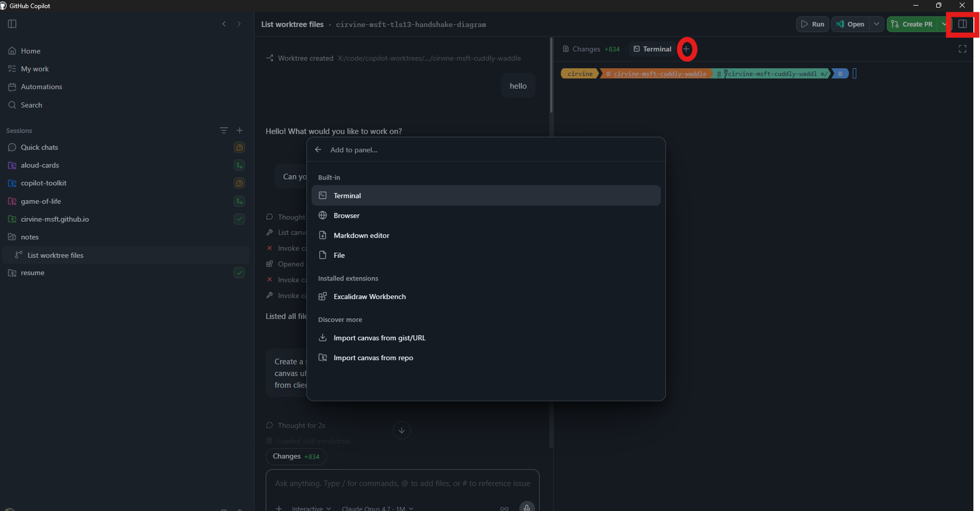Click the Open in editor button
This screenshot has width=980, height=511.
point(851,24)
